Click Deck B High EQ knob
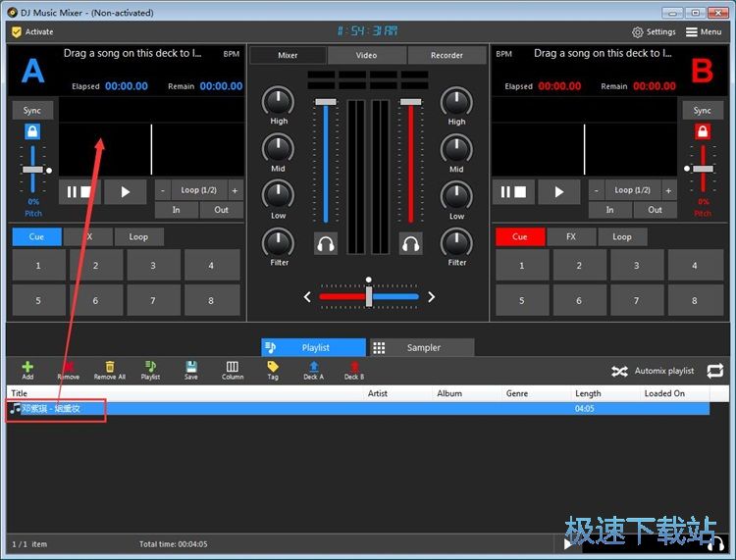Screen dimensions: 736x560 (456, 101)
